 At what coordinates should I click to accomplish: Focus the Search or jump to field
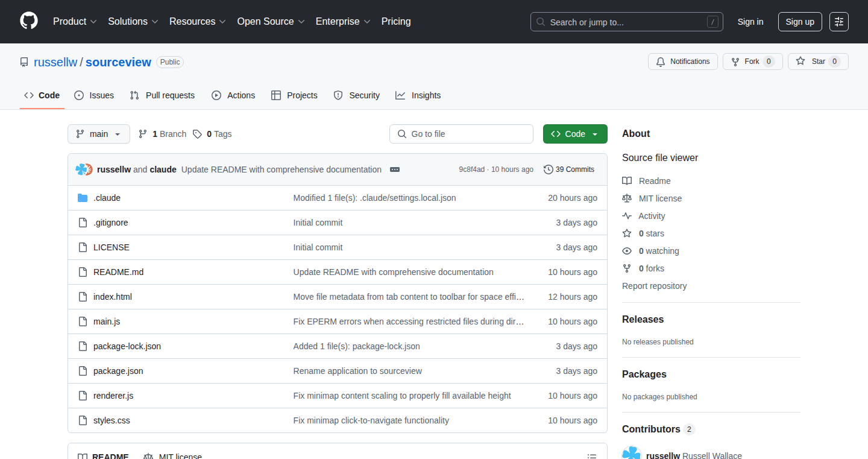627,22
